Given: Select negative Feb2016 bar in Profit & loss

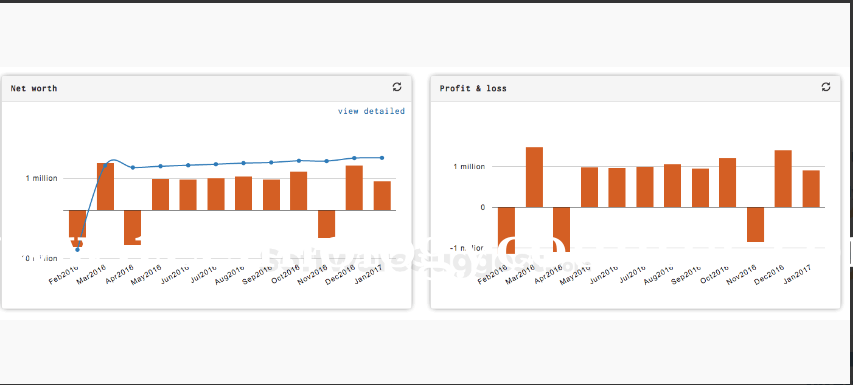Looking at the screenshot, I should click(x=506, y=231).
